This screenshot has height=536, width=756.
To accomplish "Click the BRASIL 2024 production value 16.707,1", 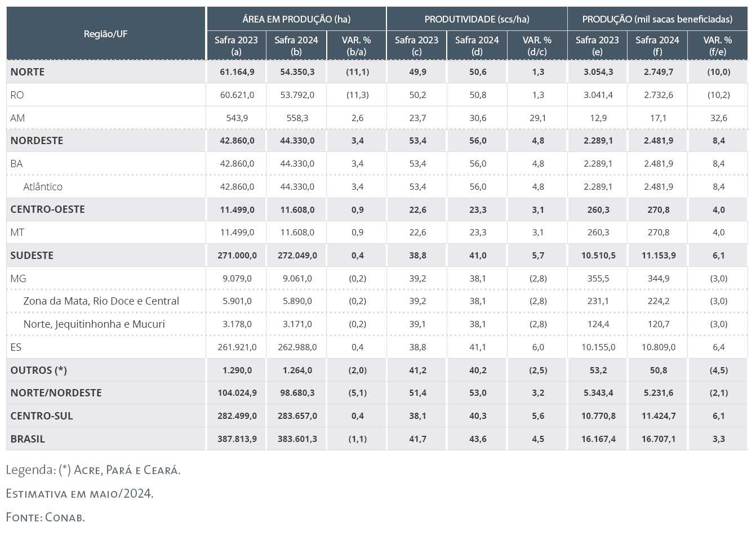I will click(x=658, y=439).
